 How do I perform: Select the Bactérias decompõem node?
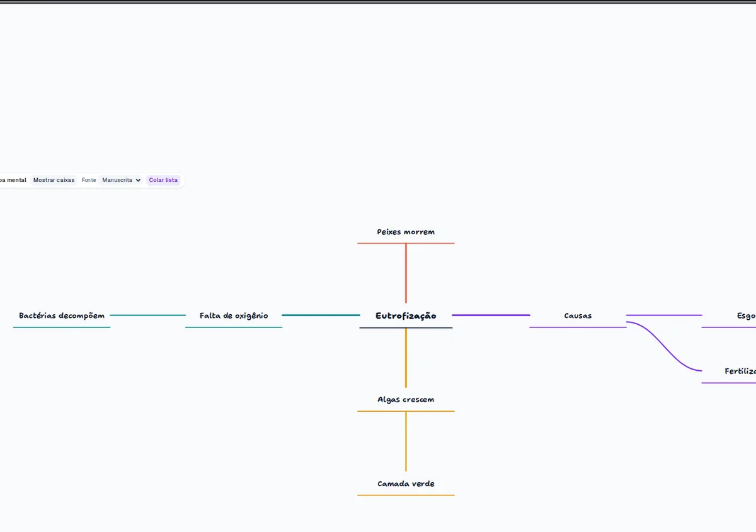click(x=62, y=316)
